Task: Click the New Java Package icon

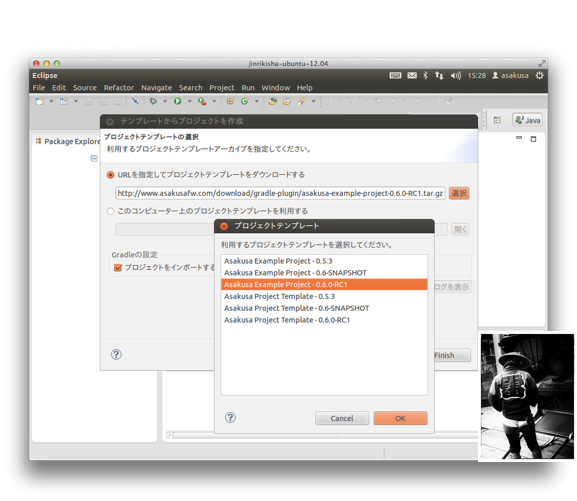Action: 230,101
